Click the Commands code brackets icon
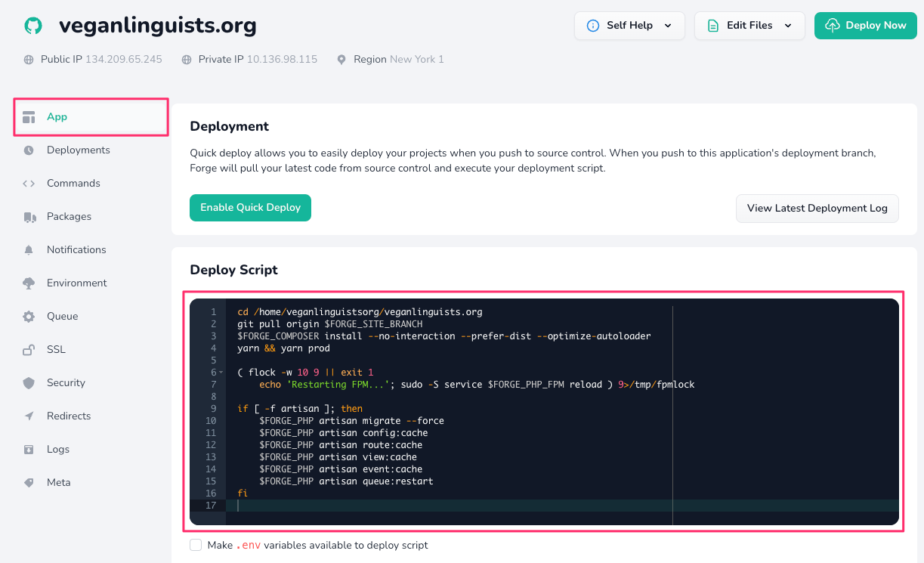The width and height of the screenshot is (924, 563). [x=29, y=183]
